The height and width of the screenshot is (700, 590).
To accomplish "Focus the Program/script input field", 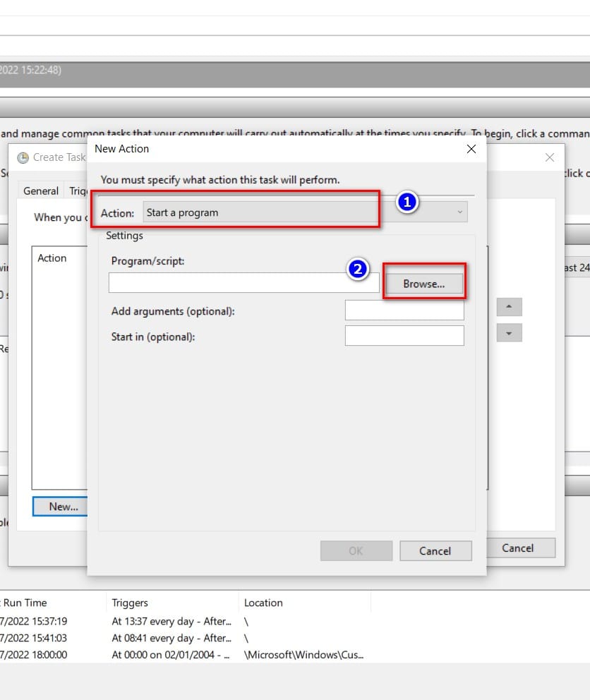I will 244,283.
